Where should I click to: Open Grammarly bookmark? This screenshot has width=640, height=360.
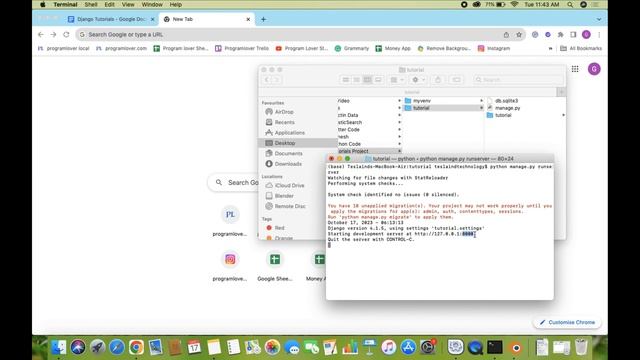point(351,48)
